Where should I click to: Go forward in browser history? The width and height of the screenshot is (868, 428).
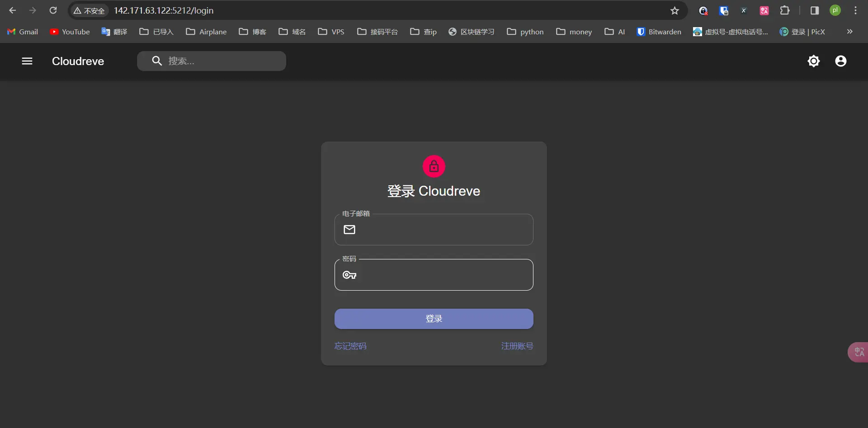[33, 10]
